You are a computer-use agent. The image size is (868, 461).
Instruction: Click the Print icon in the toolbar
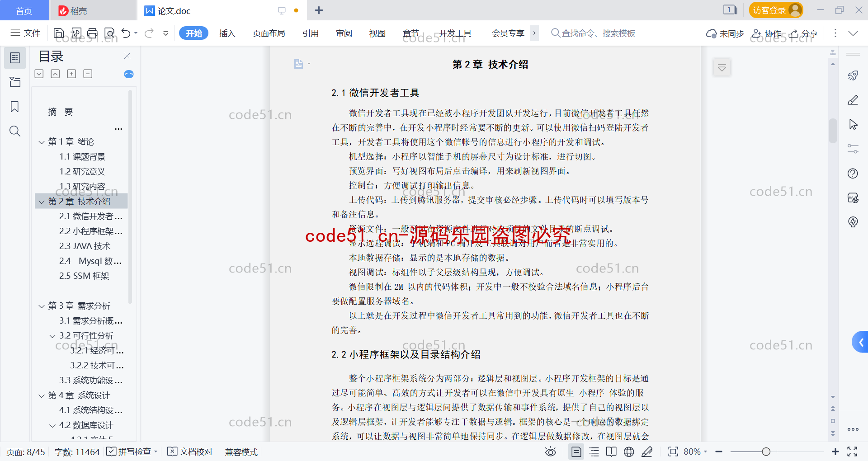click(x=92, y=33)
